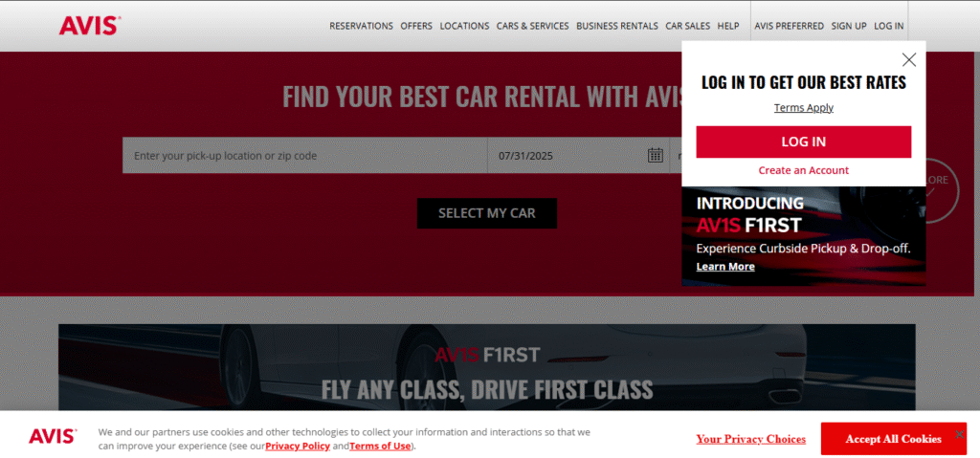Screen dimensions: 980x458
Task: Open the Cars & Services menu
Action: 532,26
